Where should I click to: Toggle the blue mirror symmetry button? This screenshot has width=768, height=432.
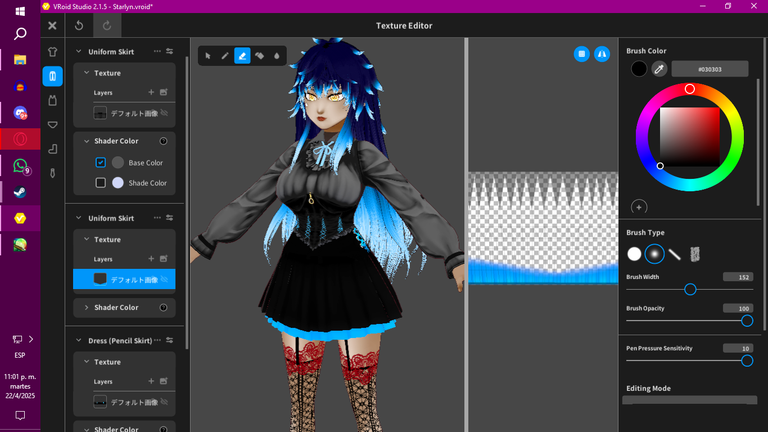[x=602, y=54]
